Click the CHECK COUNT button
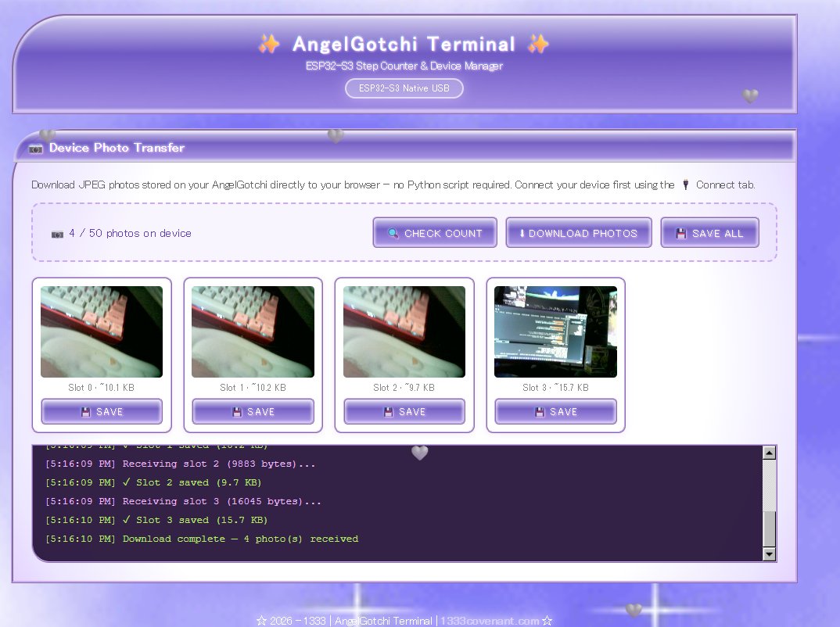The width and height of the screenshot is (840, 627). (x=435, y=233)
